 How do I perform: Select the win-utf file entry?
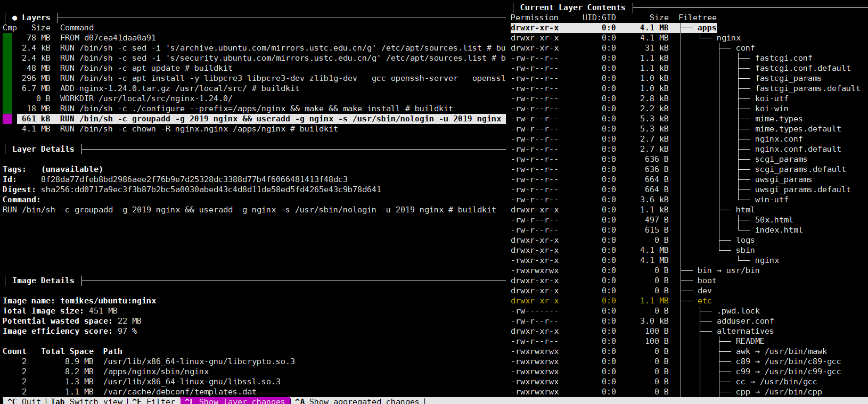pyautogui.click(x=771, y=200)
